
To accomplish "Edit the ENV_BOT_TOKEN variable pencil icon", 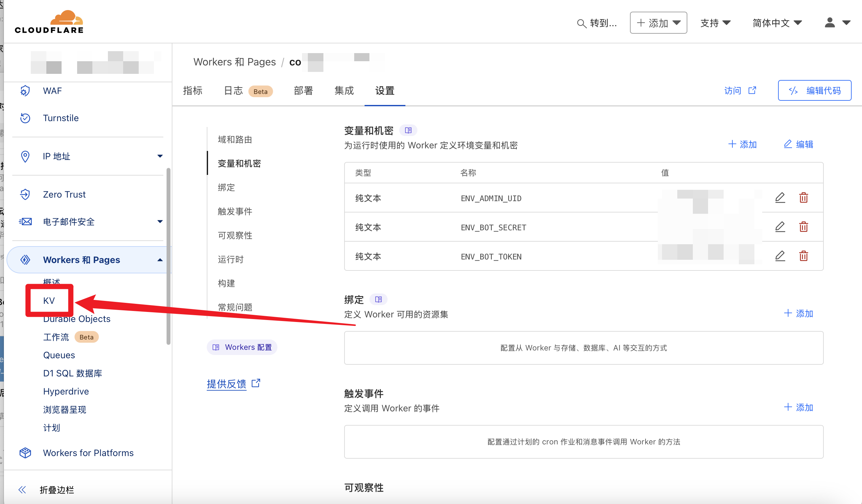I will click(x=780, y=256).
